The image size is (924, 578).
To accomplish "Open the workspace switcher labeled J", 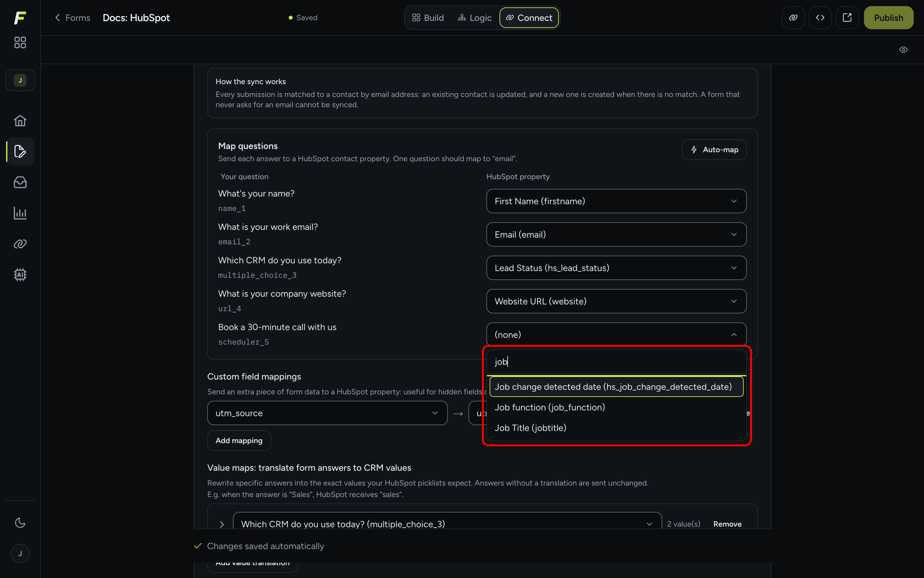I will 20,80.
